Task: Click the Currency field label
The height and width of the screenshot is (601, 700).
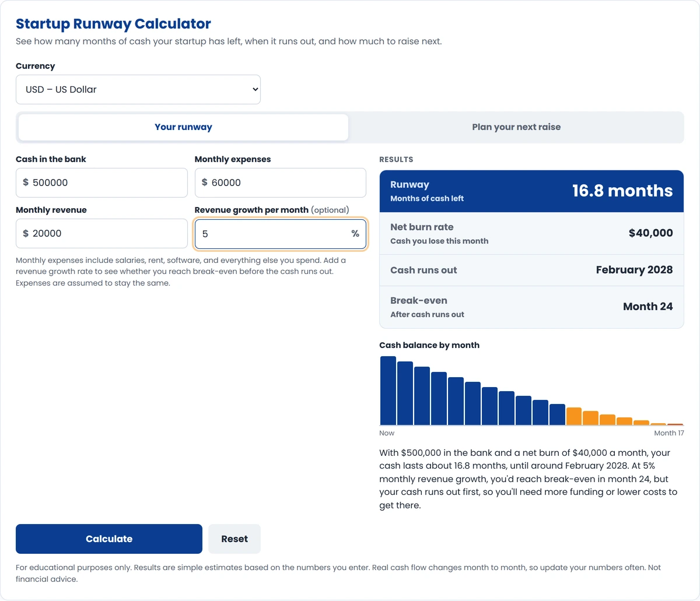Action: point(35,66)
